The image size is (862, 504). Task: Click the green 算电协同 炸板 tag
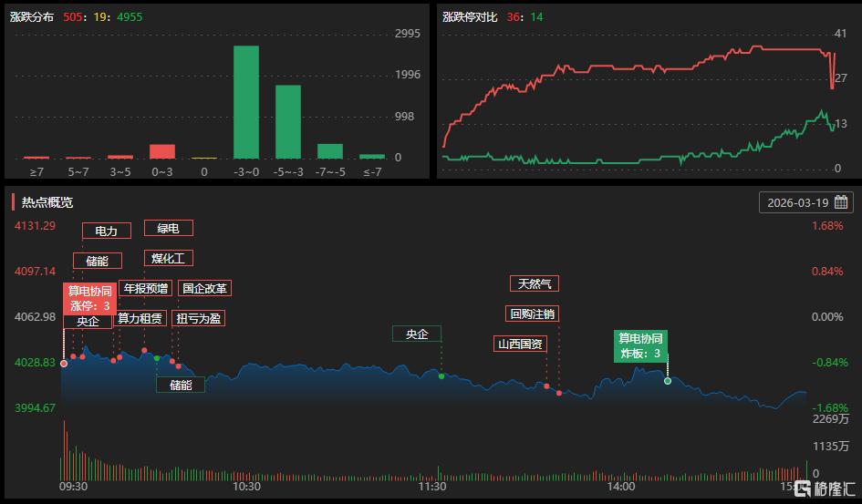(640, 346)
